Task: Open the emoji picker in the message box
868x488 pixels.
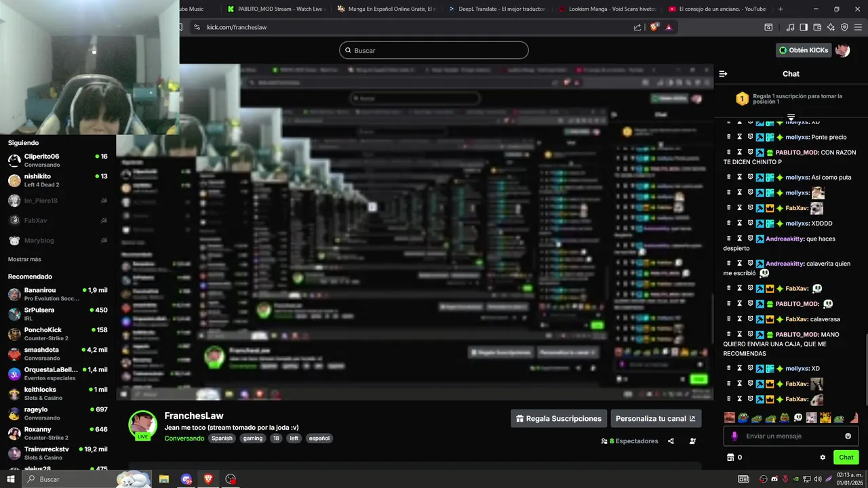Action: point(848,436)
